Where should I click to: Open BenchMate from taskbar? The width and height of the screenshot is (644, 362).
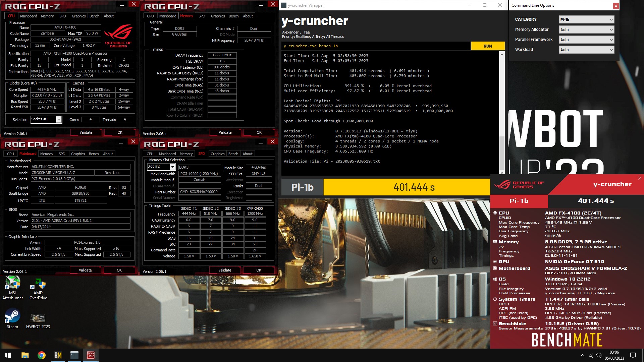[58, 355]
